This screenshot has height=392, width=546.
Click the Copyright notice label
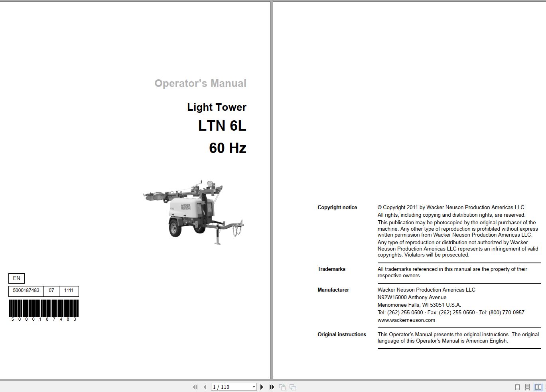coord(337,207)
